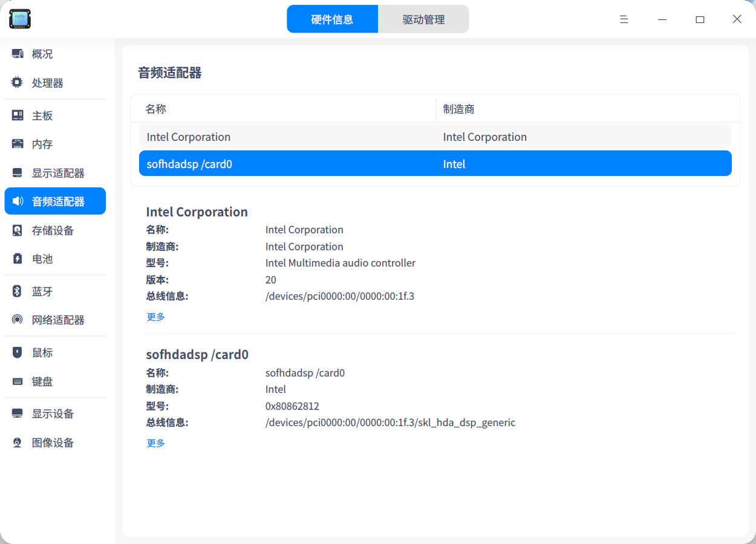Switch to the 驱动管理 tab
Screen dimensions: 756x544
pos(423,19)
